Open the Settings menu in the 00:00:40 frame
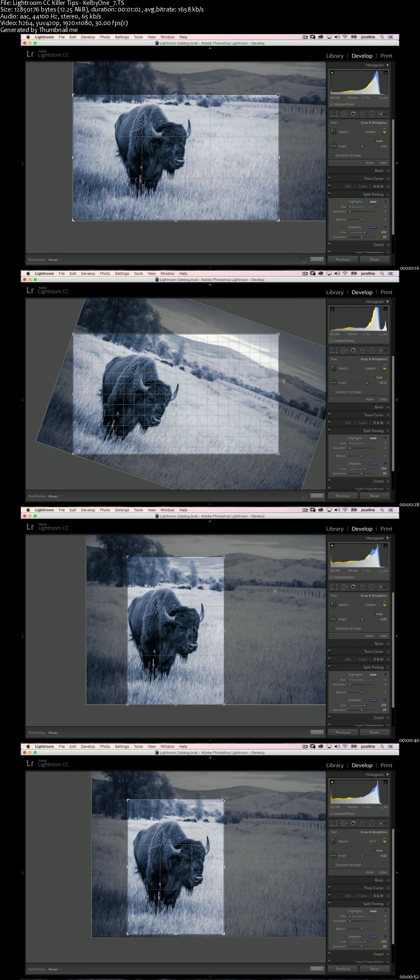Screen dimensions: 420x980 coord(122,510)
